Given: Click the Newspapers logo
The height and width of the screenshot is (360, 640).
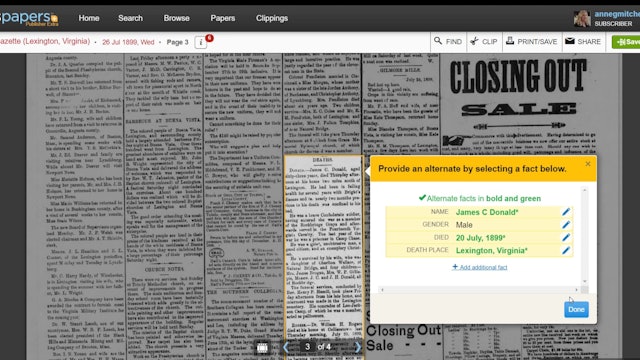Looking at the screenshot, I should point(29,18).
